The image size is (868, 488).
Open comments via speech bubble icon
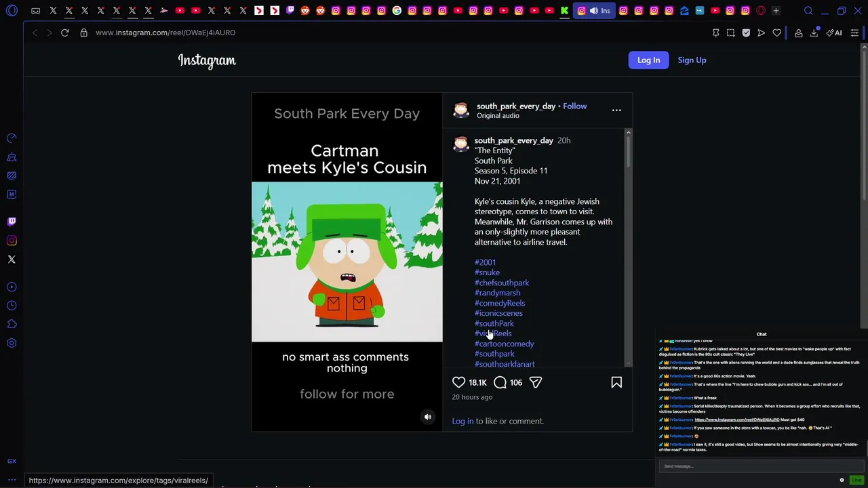click(500, 383)
